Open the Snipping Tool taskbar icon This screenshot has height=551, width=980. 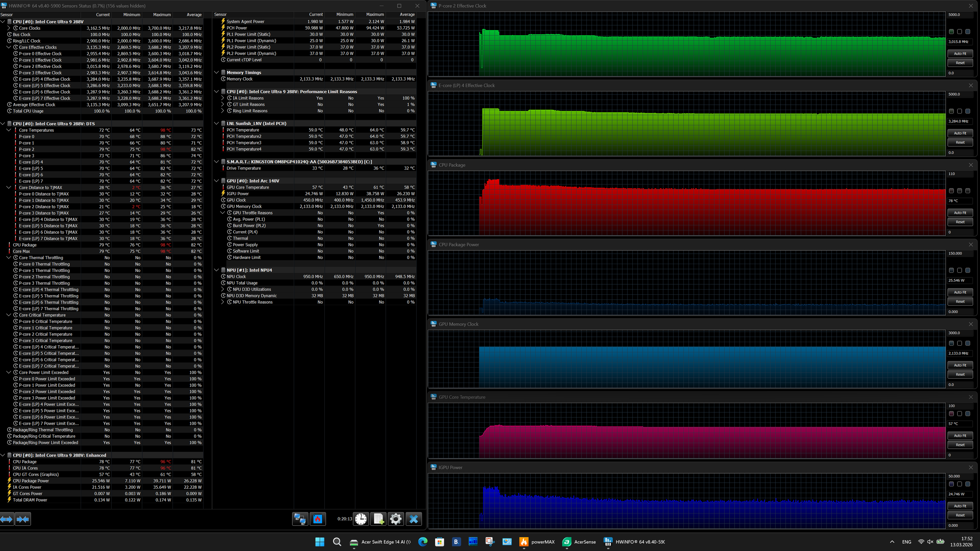coord(490,542)
